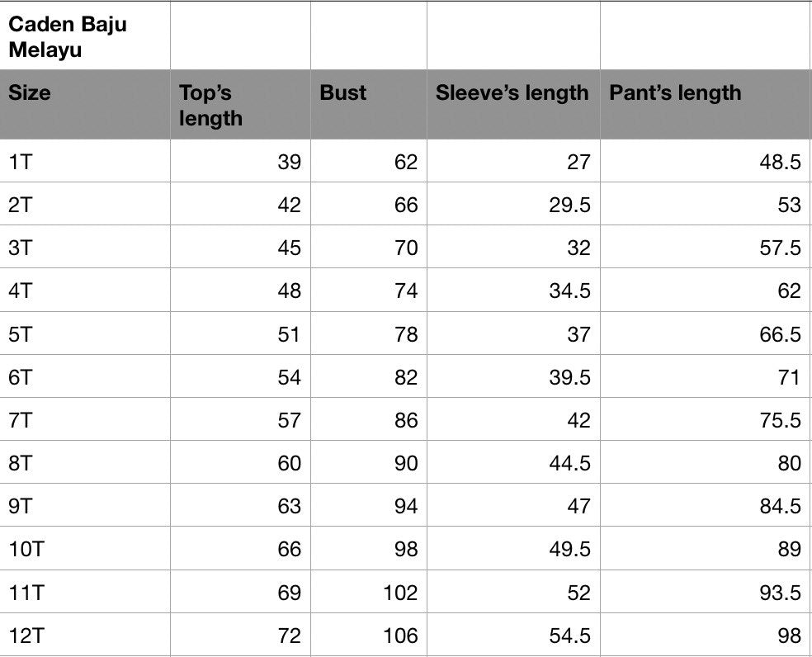Click the 2T top's length value 42
This screenshot has width=812, height=657.
point(289,205)
